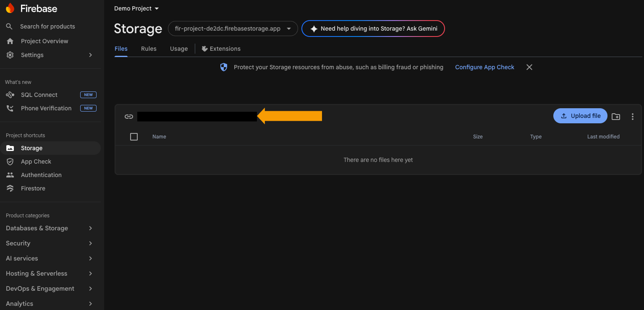The width and height of the screenshot is (644, 310).
Task: Click the Authentication people icon
Action: [x=10, y=175]
